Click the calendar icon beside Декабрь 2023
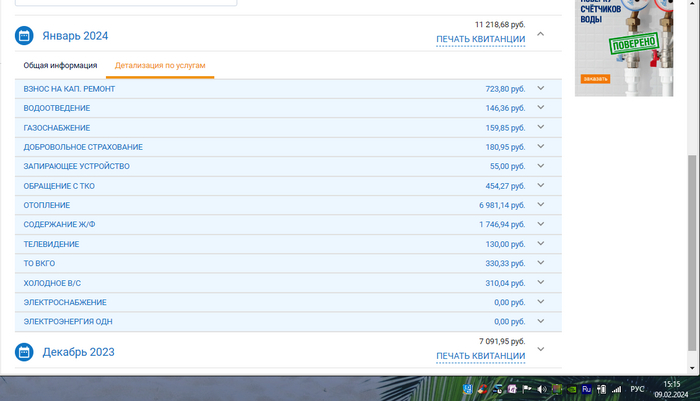Screen dimensions: 700x401 point(24,352)
